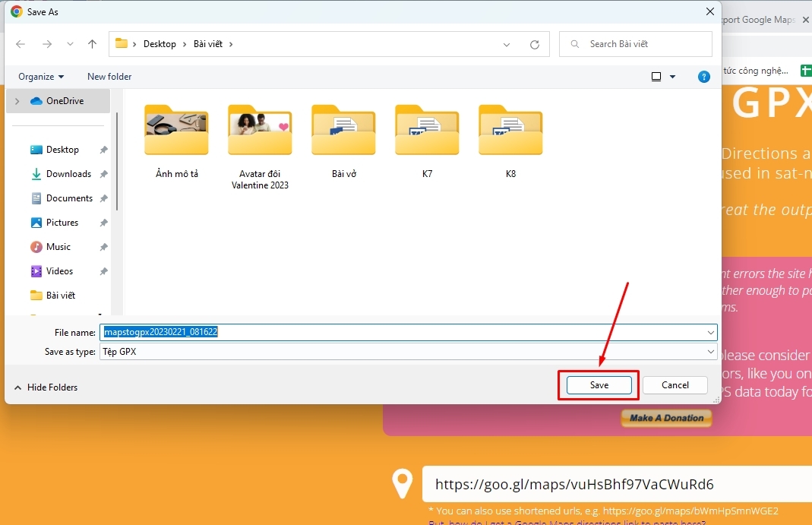The image size is (812, 525).
Task: Click Bài viết in the address breadcrumb
Action: (207, 44)
